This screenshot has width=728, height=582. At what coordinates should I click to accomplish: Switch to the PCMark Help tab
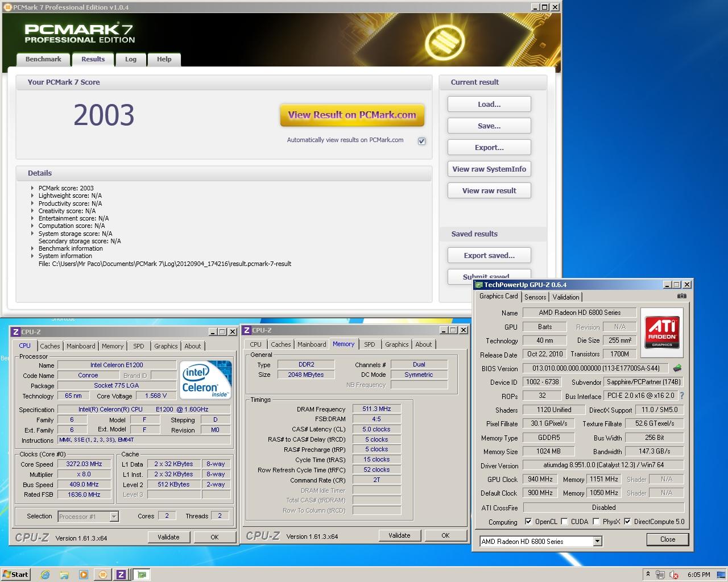pyautogui.click(x=164, y=59)
